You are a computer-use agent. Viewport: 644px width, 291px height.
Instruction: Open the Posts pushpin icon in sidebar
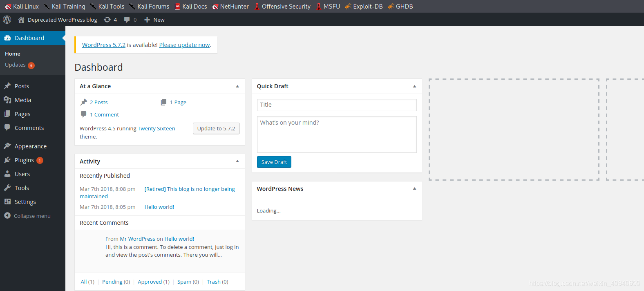(x=7, y=86)
